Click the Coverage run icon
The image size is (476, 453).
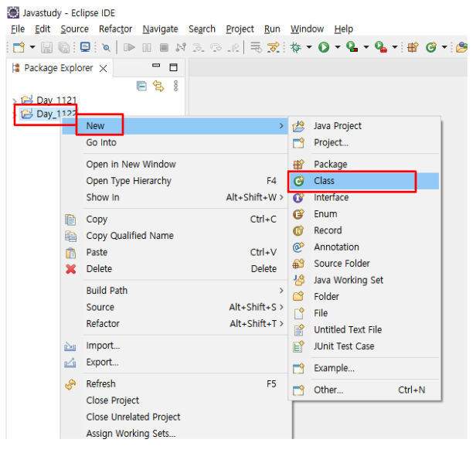coord(352,47)
